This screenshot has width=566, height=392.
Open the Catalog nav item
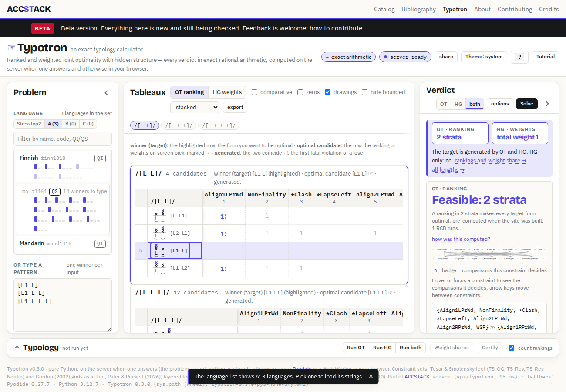click(x=384, y=9)
